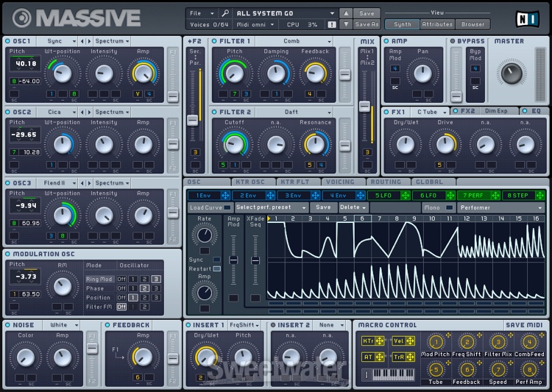Toggle the OSC3 power button
552x392 pixels.
[8, 183]
